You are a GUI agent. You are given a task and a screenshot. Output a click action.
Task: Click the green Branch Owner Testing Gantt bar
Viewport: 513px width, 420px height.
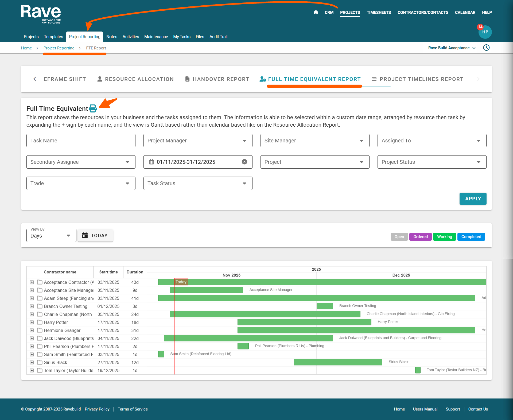pyautogui.click(x=325, y=306)
